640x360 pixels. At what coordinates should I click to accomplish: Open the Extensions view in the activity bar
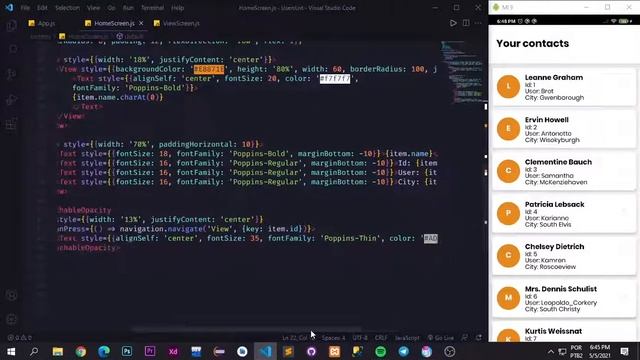click(x=11, y=124)
